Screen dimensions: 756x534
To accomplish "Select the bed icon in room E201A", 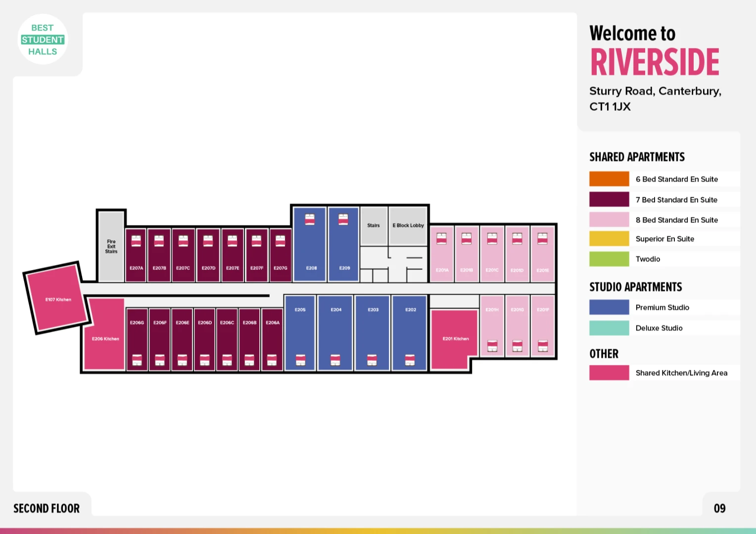I will 441,238.
